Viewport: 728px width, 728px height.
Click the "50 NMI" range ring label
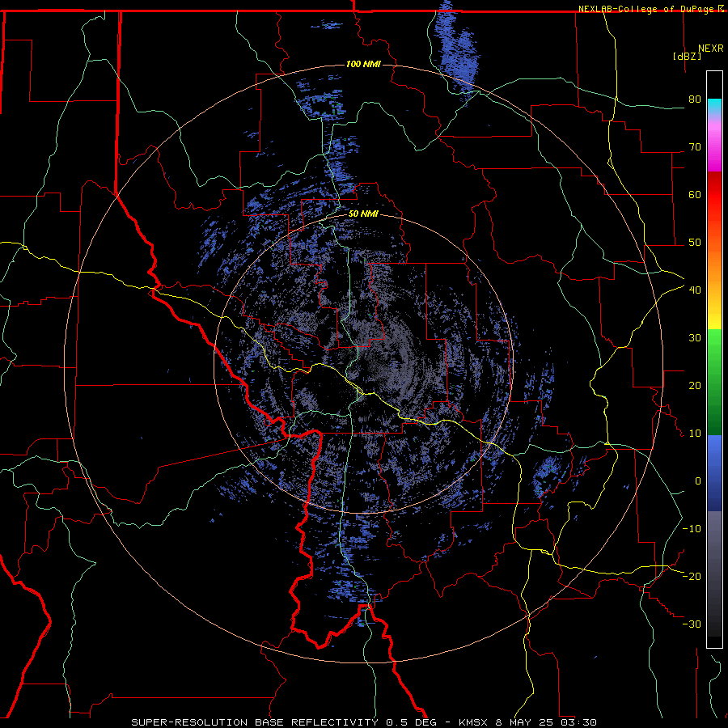pyautogui.click(x=363, y=214)
